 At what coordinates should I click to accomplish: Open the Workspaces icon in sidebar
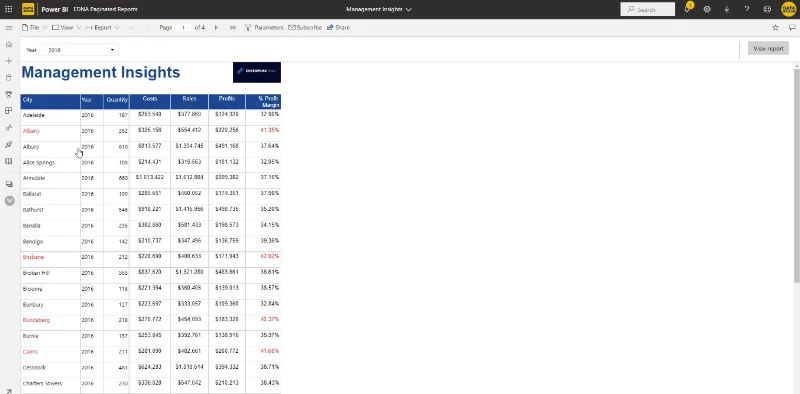pyautogui.click(x=9, y=184)
